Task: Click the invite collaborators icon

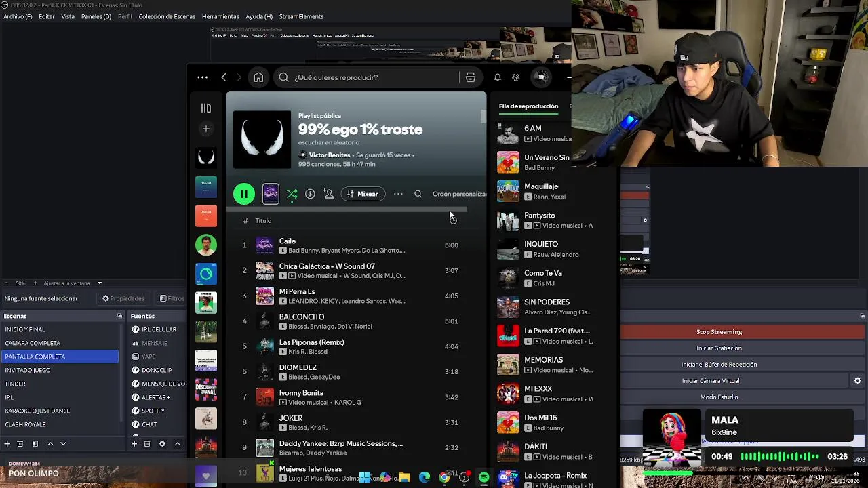Action: [328, 194]
